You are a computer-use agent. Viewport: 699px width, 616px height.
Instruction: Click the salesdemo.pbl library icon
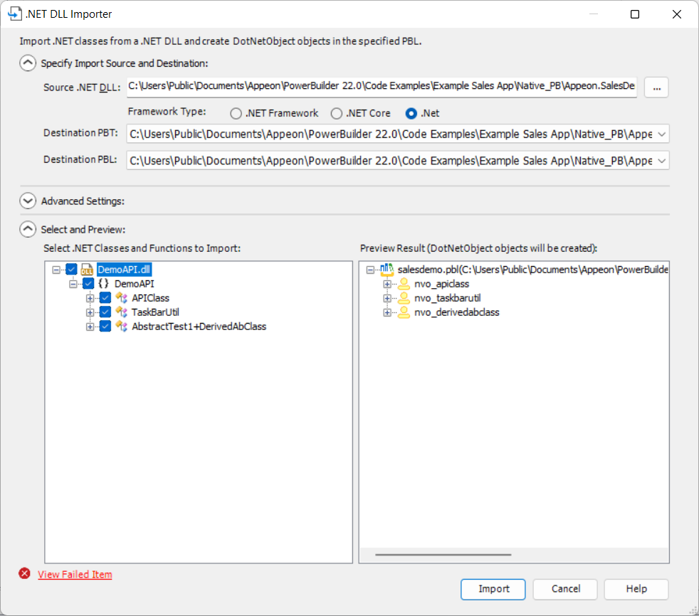pos(387,270)
